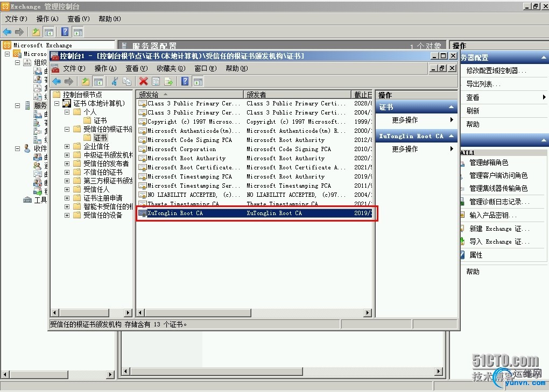
Task: Click 导出列表 action in Exchange pane
Action: point(483,84)
